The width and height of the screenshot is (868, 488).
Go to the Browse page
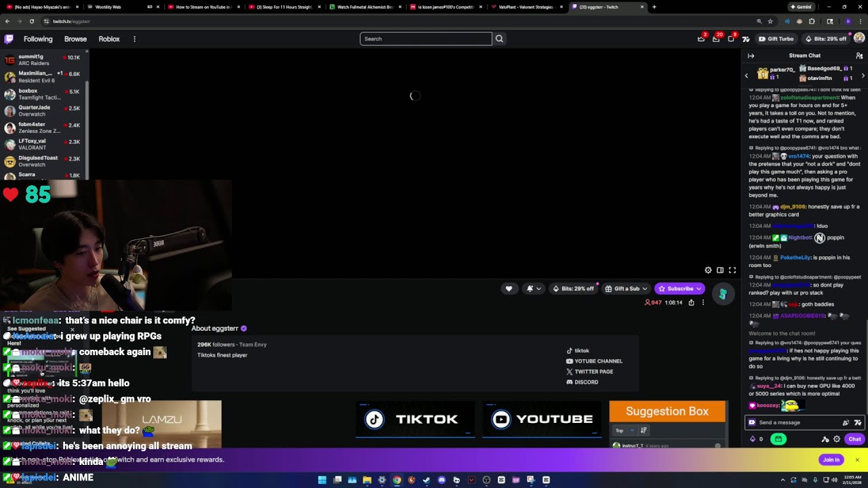tap(75, 39)
